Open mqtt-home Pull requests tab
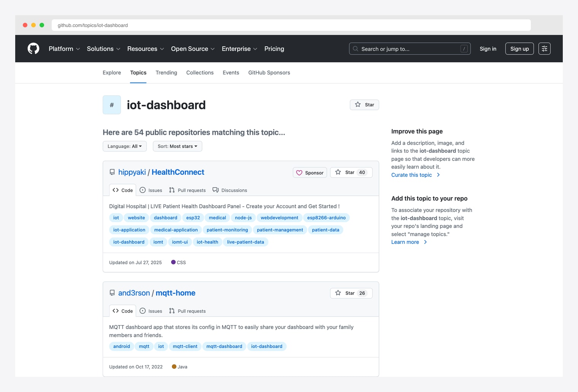This screenshot has height=392, width=578. (187, 311)
